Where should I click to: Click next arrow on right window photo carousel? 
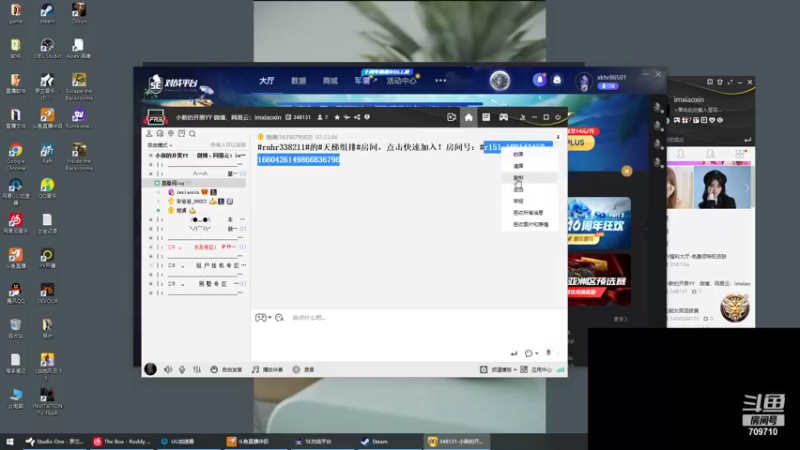pos(747,188)
